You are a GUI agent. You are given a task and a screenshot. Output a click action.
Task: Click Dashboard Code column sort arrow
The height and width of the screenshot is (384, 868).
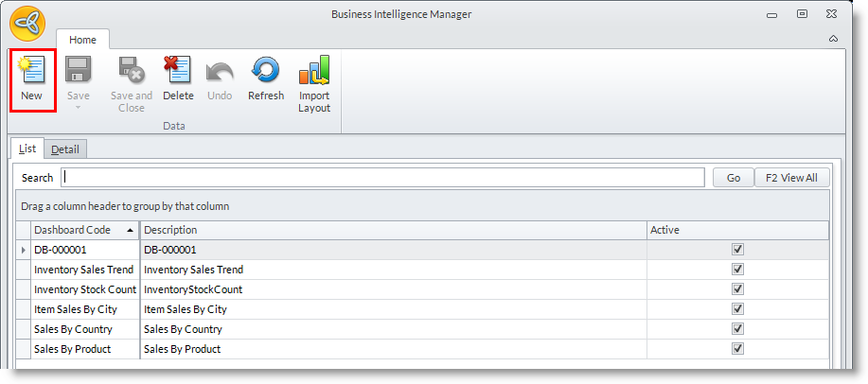(x=129, y=230)
